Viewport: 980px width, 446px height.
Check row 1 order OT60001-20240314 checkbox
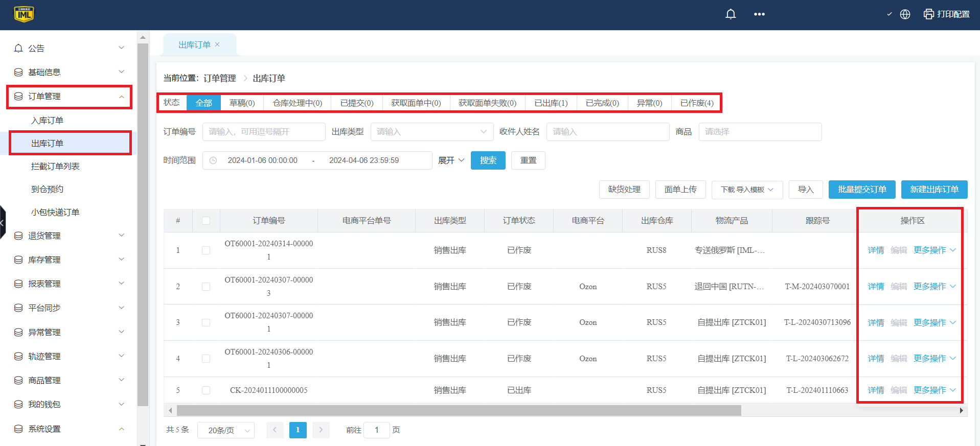(x=206, y=250)
